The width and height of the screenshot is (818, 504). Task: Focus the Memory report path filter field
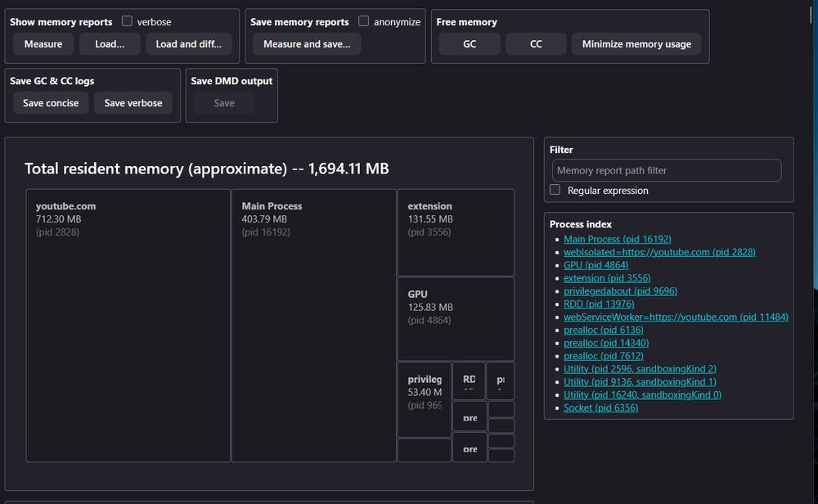click(x=667, y=170)
